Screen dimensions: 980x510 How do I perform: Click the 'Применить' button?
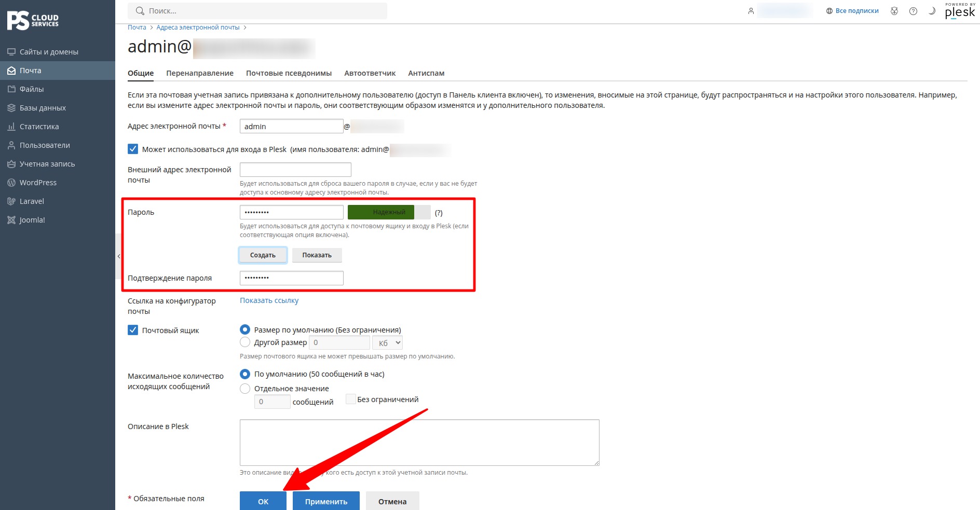326,501
